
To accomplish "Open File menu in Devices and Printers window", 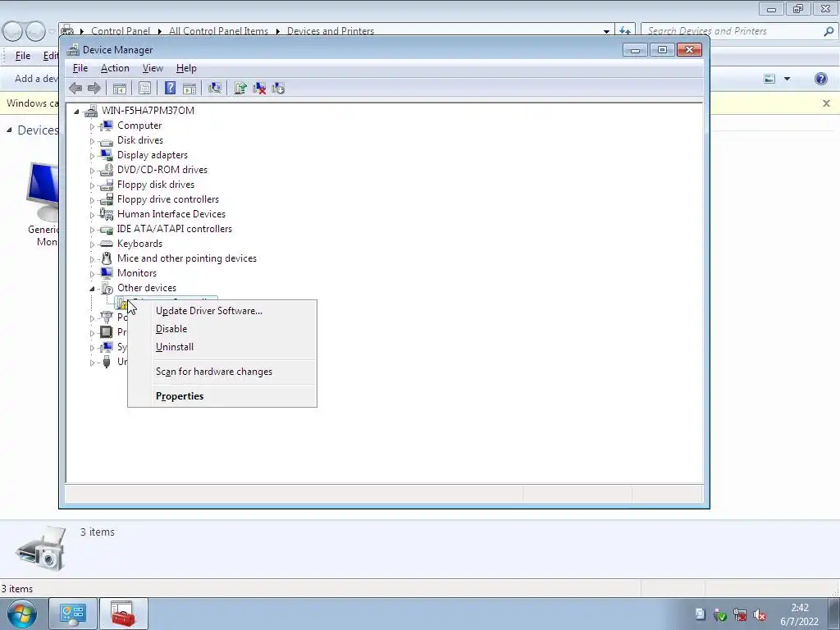I will coord(22,56).
